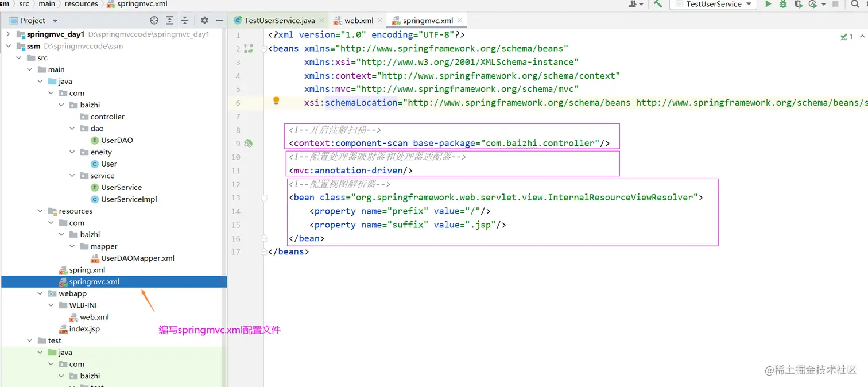Image resolution: width=868 pixels, height=387 pixels.
Task: Collapse the mapper folder arrow
Action: pos(72,246)
